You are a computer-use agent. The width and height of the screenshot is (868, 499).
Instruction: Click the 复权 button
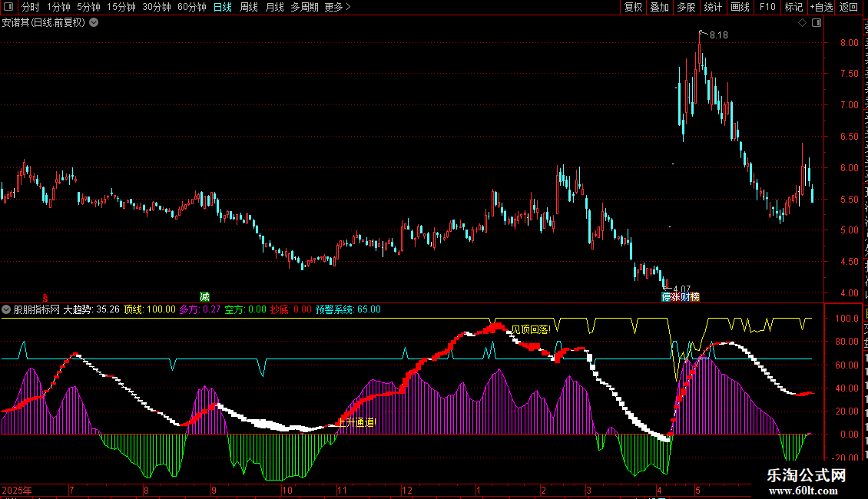coord(633,7)
